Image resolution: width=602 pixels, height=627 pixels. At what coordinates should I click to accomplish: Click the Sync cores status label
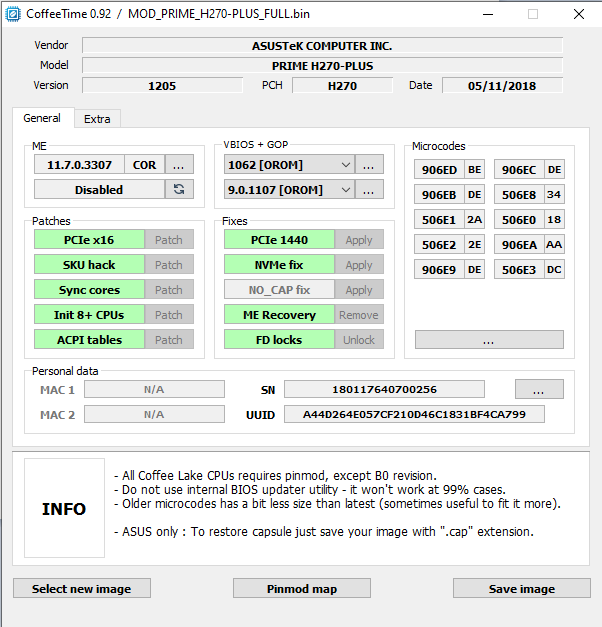(x=89, y=289)
